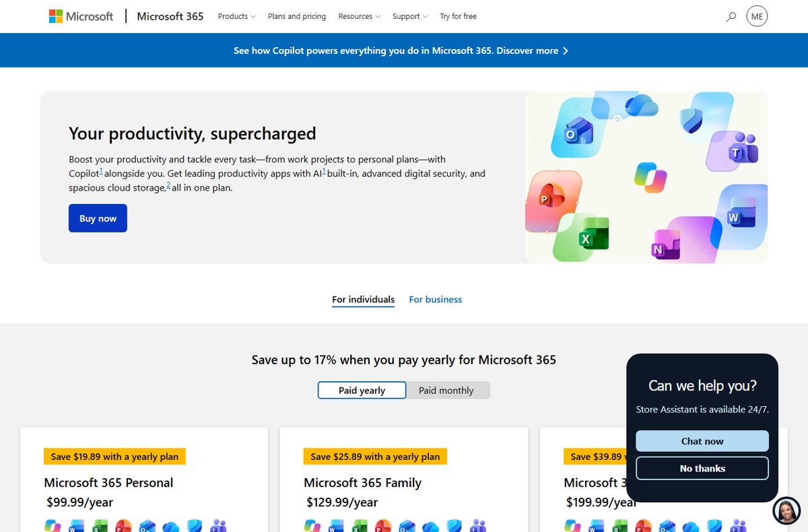Click the OneNote icon in hero image
This screenshot has height=532, width=808.
pos(665,245)
